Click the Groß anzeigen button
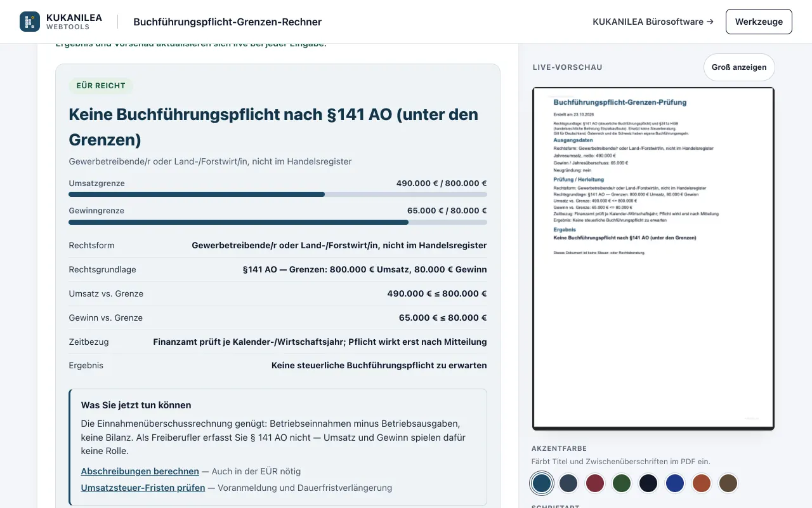The image size is (812, 508). pos(739,67)
